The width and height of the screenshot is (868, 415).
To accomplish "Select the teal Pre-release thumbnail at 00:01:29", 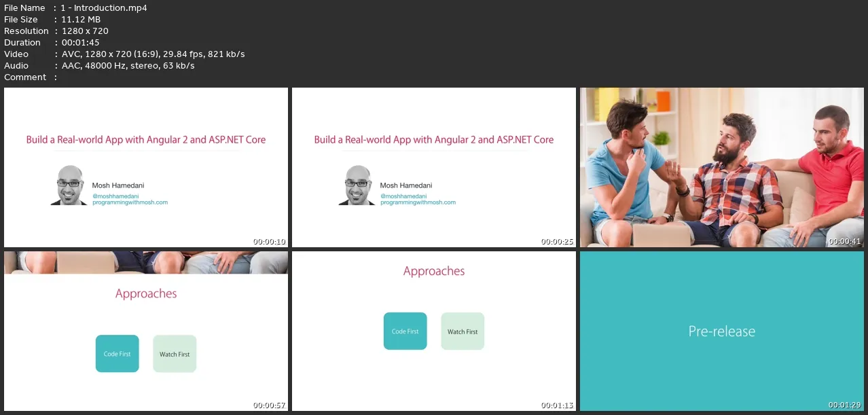I will [722, 331].
